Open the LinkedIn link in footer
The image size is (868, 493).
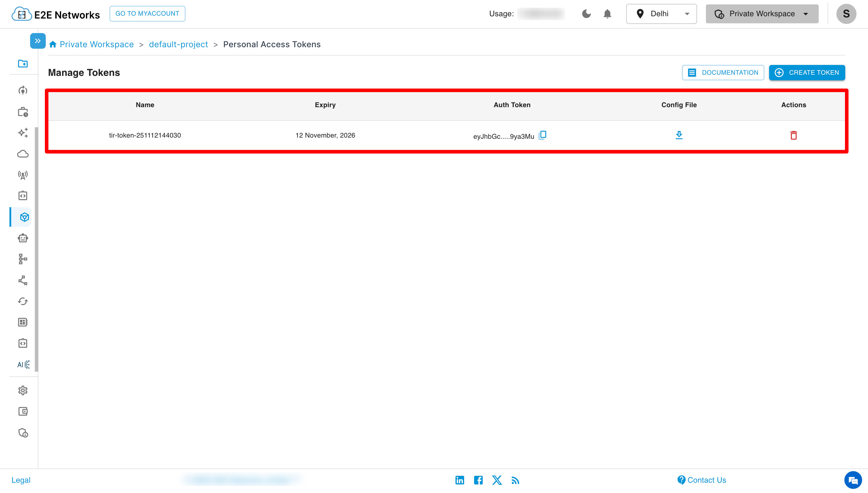tap(459, 480)
